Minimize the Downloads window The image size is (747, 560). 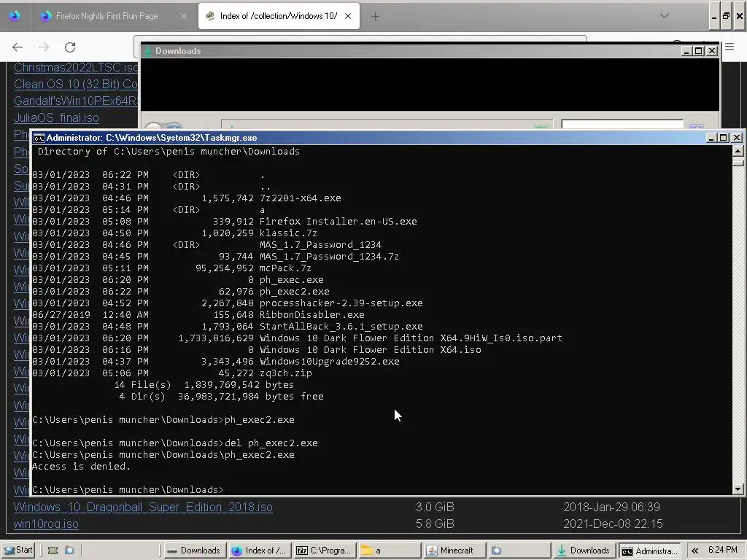(686, 51)
